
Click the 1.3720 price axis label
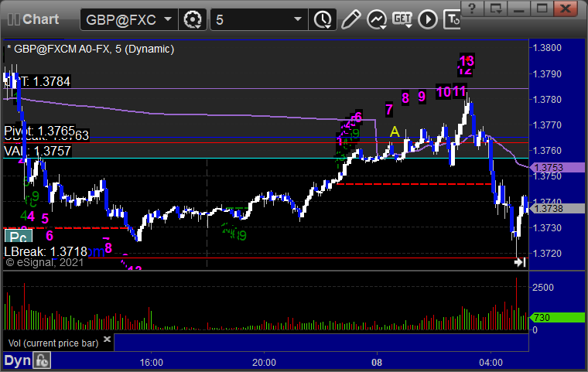pyautogui.click(x=547, y=254)
